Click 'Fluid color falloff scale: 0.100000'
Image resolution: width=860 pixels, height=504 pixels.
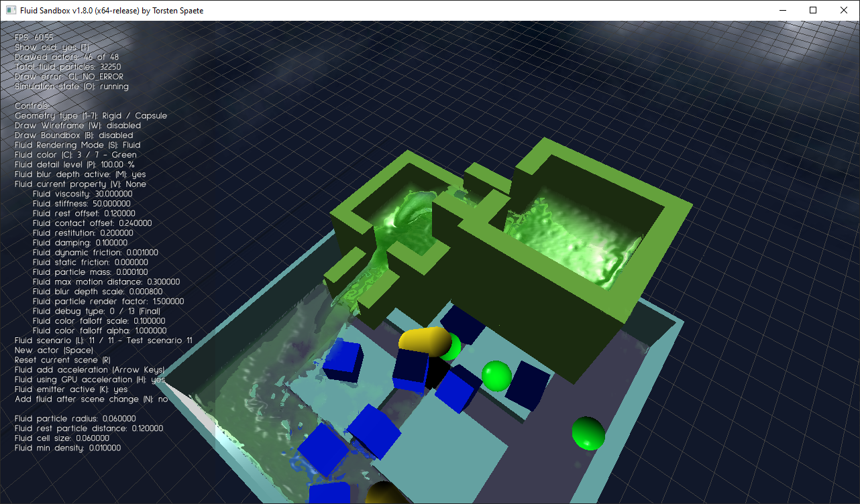click(x=99, y=321)
